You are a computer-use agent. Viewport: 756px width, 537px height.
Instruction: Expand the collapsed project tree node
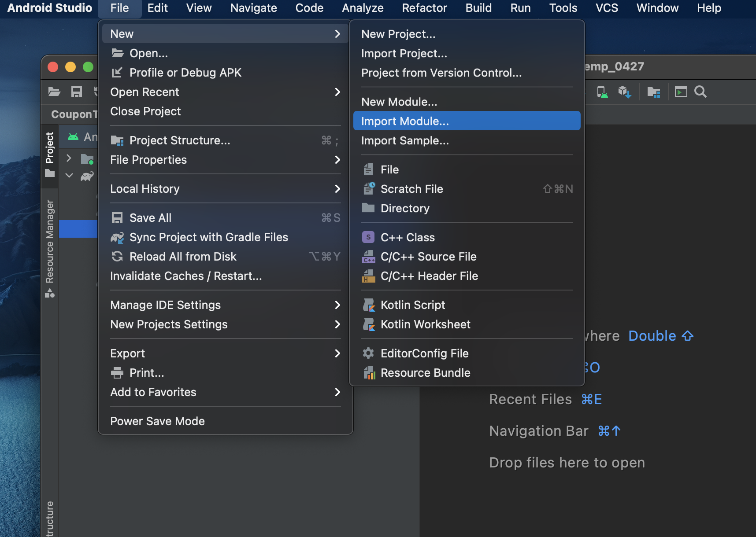pos(69,158)
